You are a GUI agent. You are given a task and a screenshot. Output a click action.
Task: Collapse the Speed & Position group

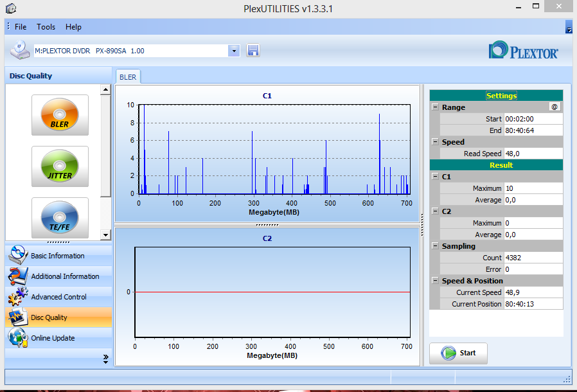click(435, 280)
